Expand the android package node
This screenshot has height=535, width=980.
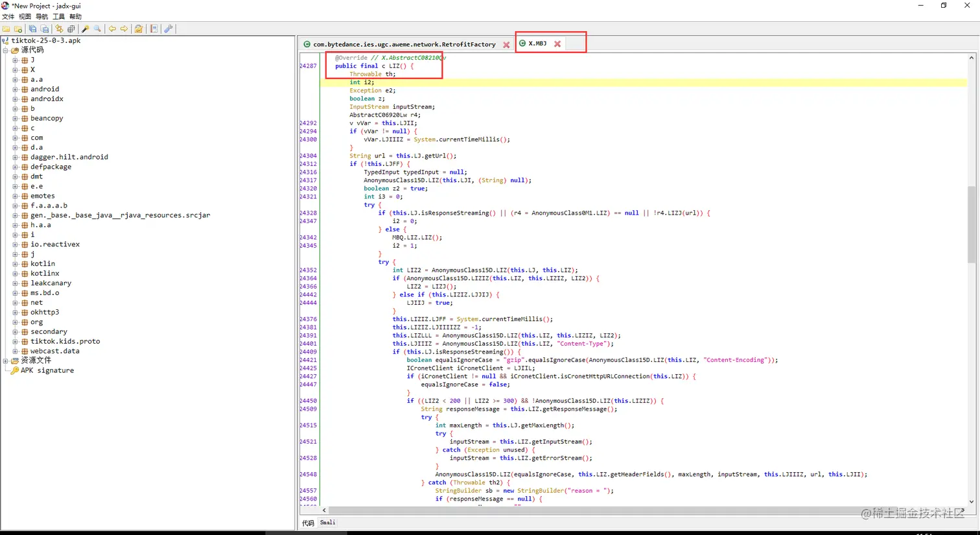[15, 89]
